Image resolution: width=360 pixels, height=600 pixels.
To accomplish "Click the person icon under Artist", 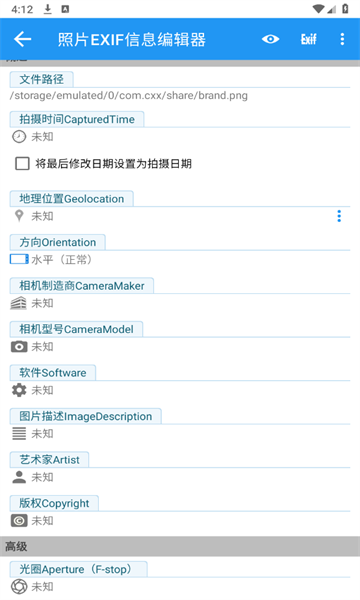I will point(19,477).
